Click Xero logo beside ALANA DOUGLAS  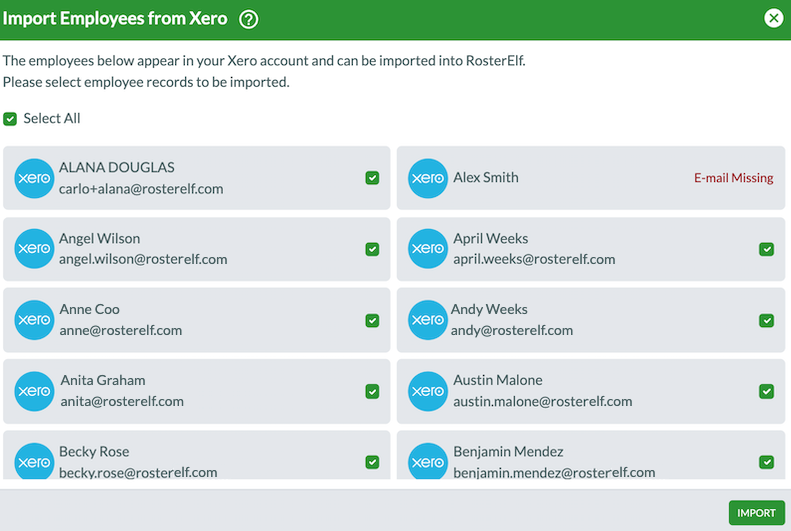pos(34,178)
